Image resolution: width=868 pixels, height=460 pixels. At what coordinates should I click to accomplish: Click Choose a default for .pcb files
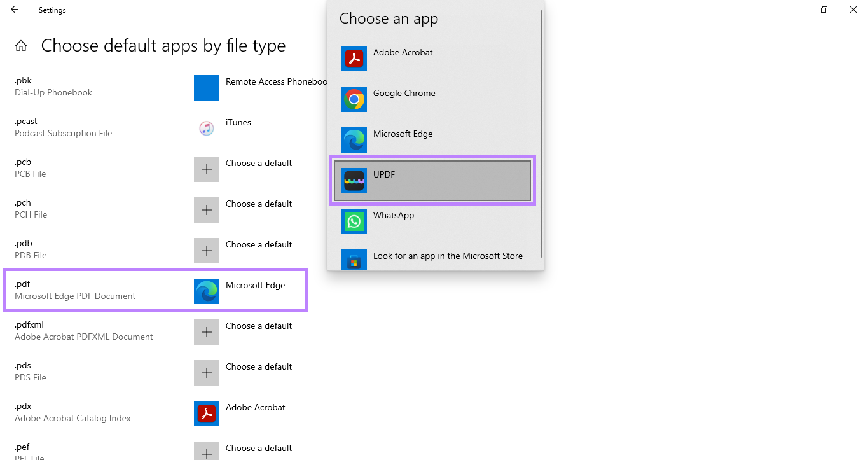206,169
